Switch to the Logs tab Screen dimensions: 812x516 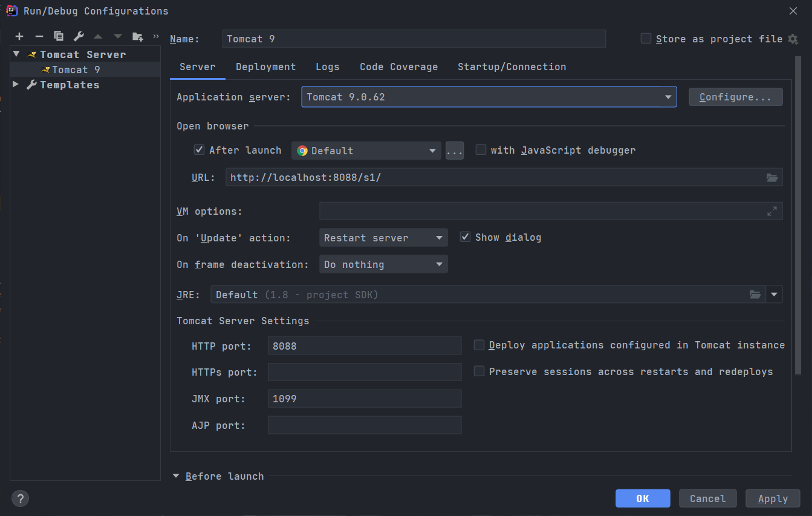click(x=328, y=67)
